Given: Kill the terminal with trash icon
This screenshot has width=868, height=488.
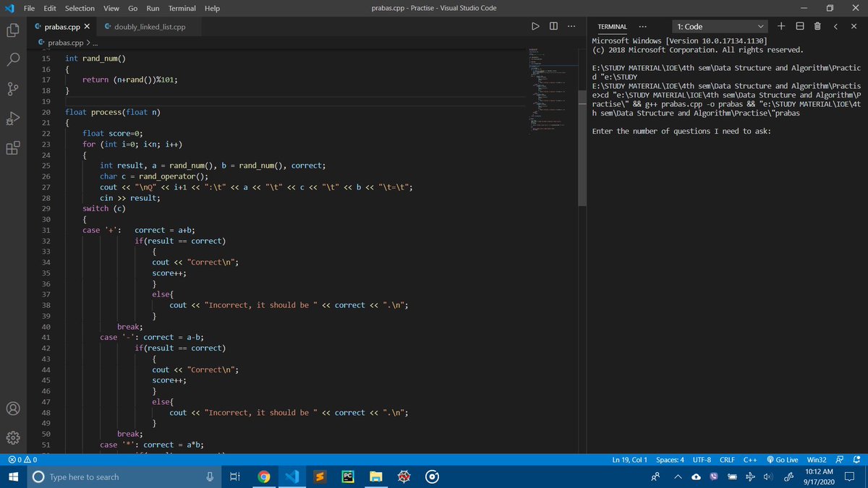Looking at the screenshot, I should coord(817,27).
